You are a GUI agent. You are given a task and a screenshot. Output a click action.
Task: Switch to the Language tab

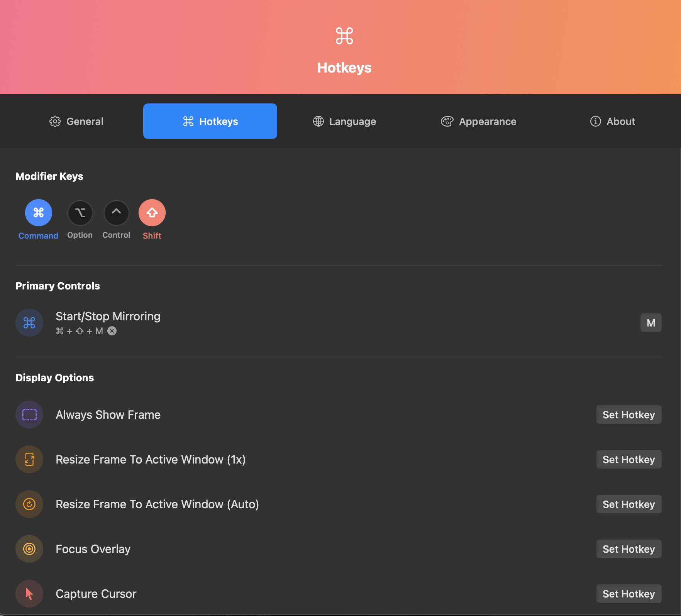[x=344, y=121]
